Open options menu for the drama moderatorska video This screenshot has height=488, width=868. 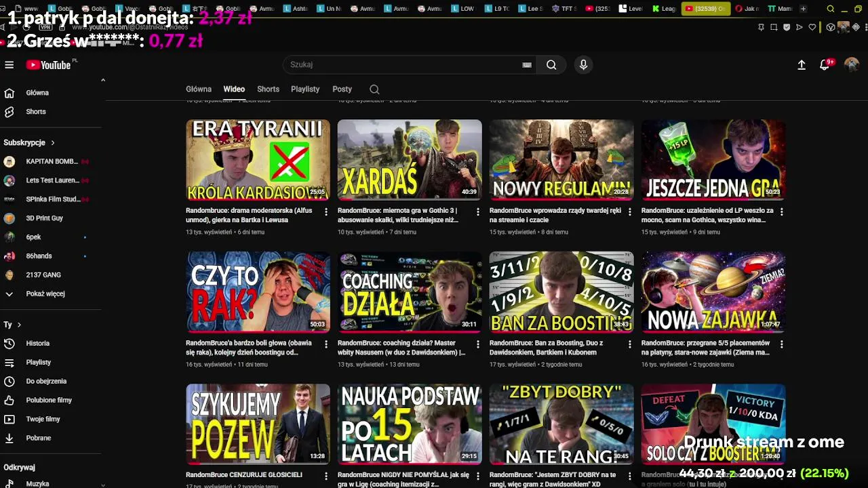(326, 211)
